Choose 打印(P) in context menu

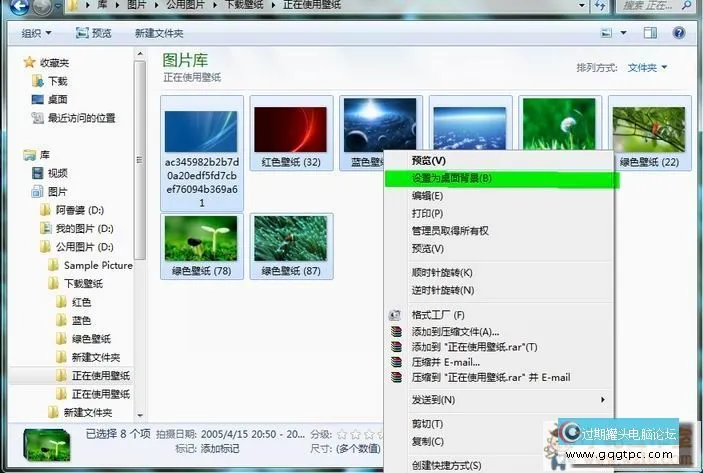tap(499, 213)
